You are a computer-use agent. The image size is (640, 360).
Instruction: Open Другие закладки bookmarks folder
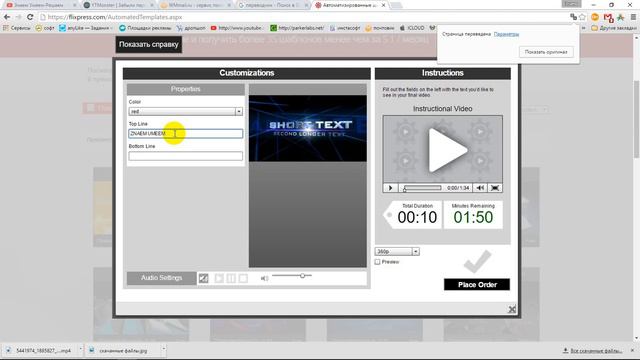pyautogui.click(x=614, y=28)
